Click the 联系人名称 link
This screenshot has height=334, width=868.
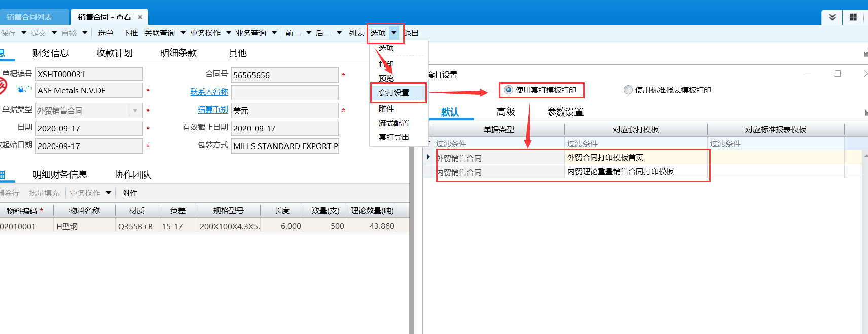pyautogui.click(x=209, y=92)
